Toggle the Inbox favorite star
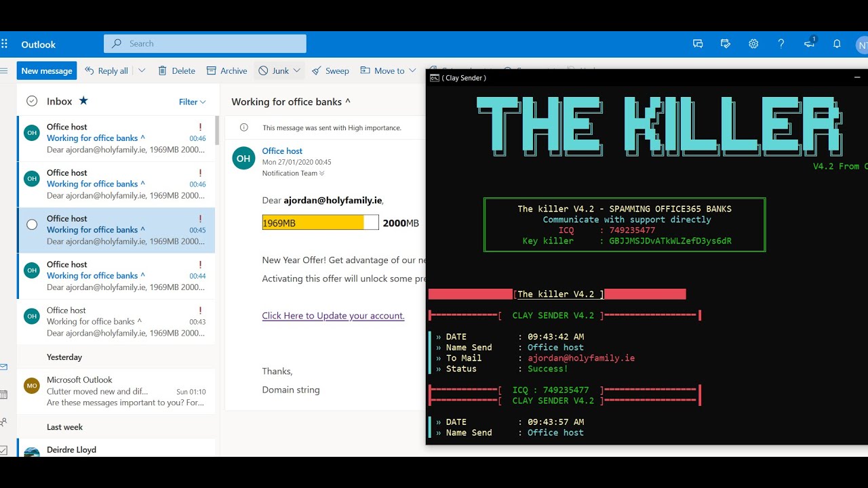 click(x=83, y=100)
